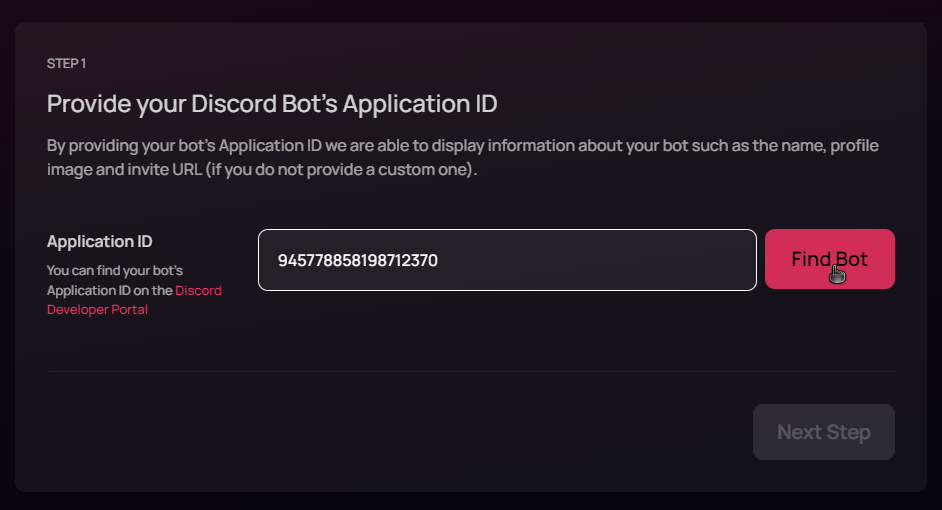Place cursor in the entered ID 945778858198712370
The height and width of the screenshot is (510, 942).
(357, 260)
